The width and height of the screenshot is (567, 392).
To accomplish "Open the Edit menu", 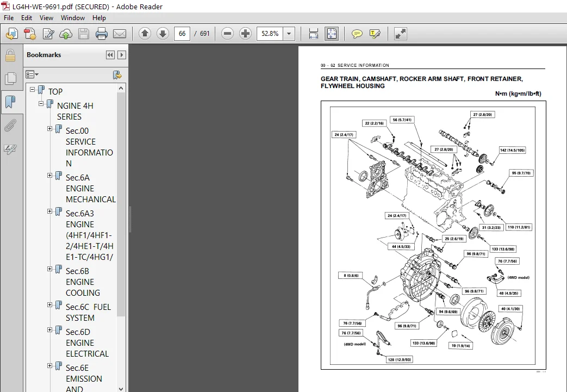I will coord(27,18).
